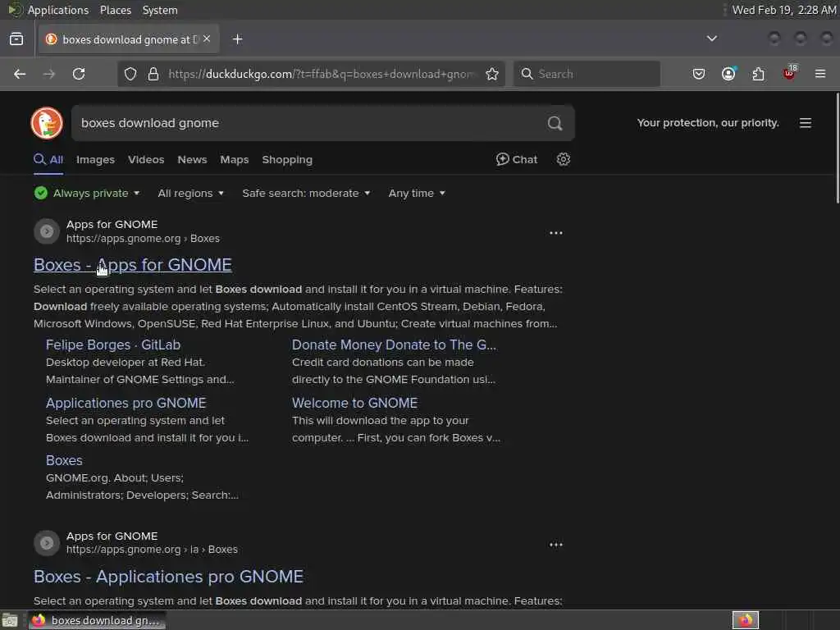Click the favicon of the first Apps for GNOME result
Viewport: 840px width, 630px height.
point(47,231)
